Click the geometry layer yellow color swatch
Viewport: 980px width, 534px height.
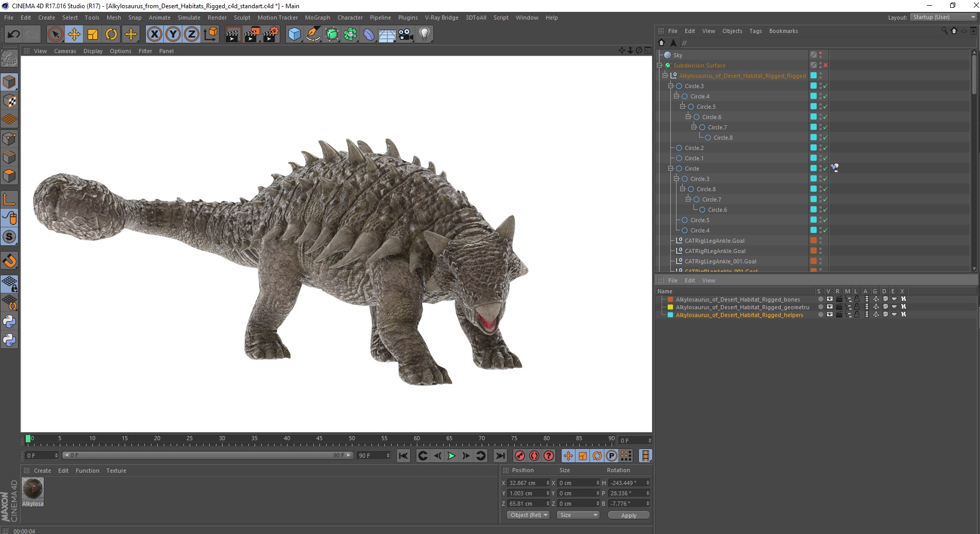(x=670, y=307)
